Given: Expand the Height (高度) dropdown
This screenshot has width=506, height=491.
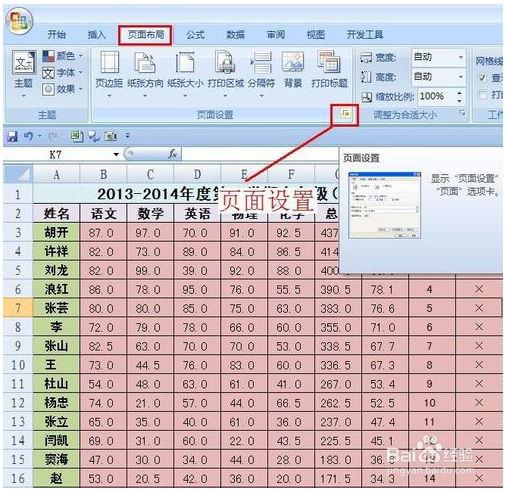Looking at the screenshot, I should pyautogui.click(x=461, y=77).
